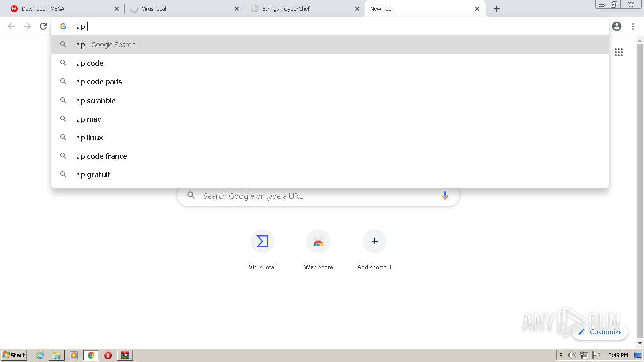644x362 pixels.
Task: Open the Google apps grid
Action: pyautogui.click(x=619, y=52)
